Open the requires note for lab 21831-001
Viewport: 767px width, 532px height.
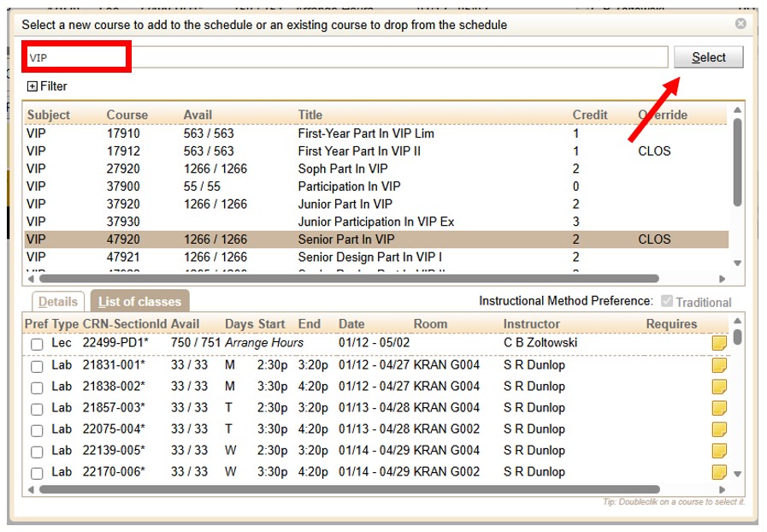click(x=719, y=366)
